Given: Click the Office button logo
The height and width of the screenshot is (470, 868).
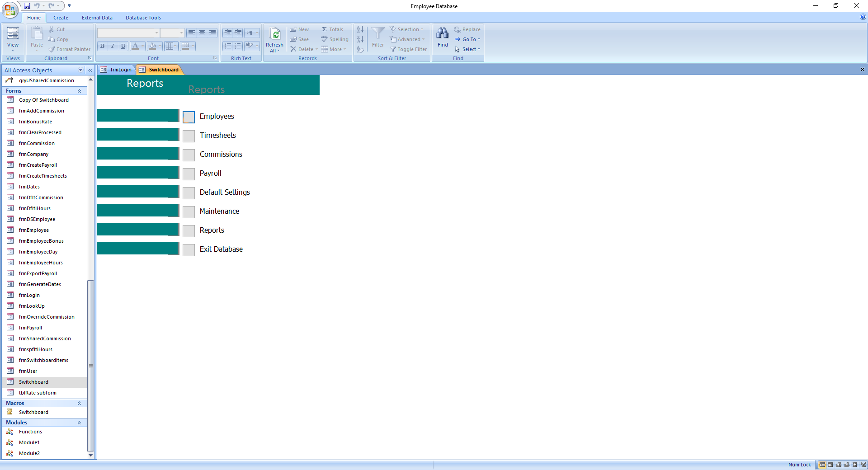Looking at the screenshot, I should click(x=10, y=9).
